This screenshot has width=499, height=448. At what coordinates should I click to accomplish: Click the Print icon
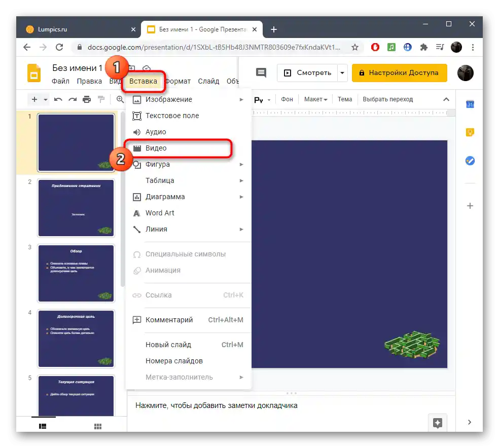click(x=87, y=99)
